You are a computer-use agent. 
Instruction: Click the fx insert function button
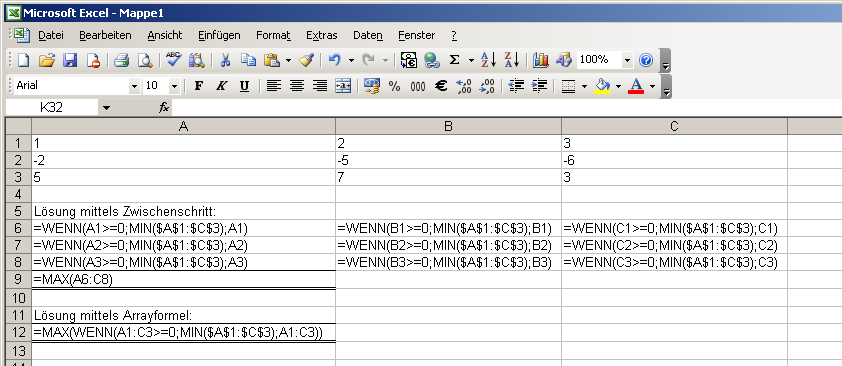pos(164,108)
